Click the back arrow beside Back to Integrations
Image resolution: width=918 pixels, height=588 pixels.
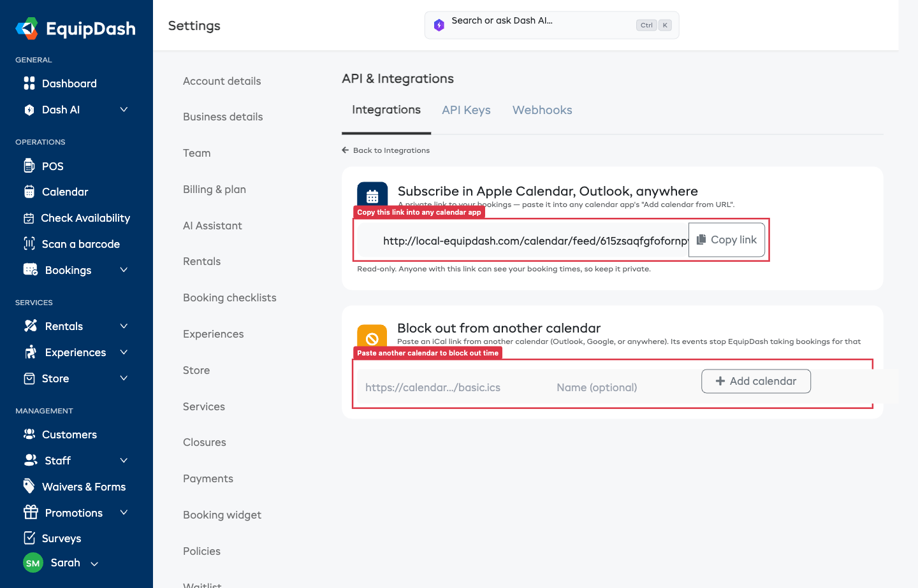coord(346,150)
